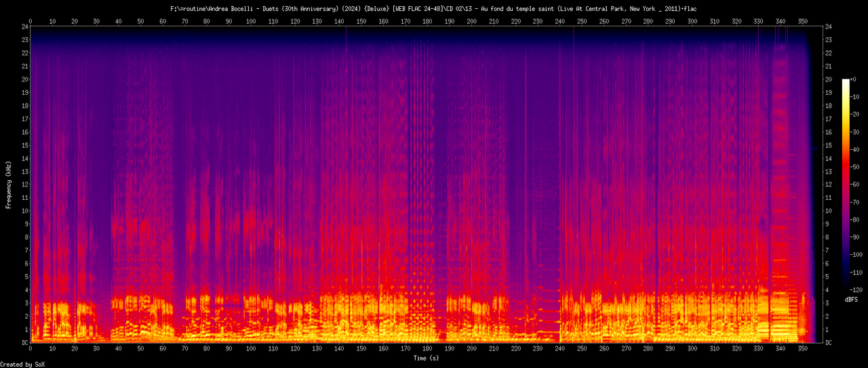Click "DC" on the right frequency axis
Viewport: 868px width, 368px height.
click(829, 343)
